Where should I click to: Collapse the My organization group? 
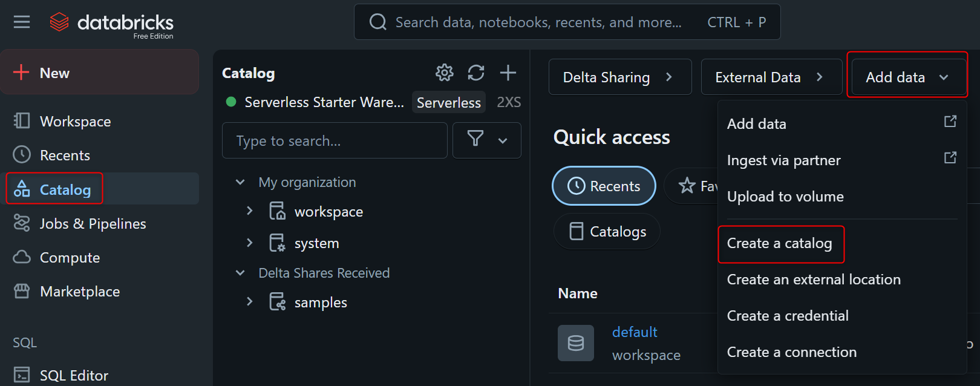[240, 182]
